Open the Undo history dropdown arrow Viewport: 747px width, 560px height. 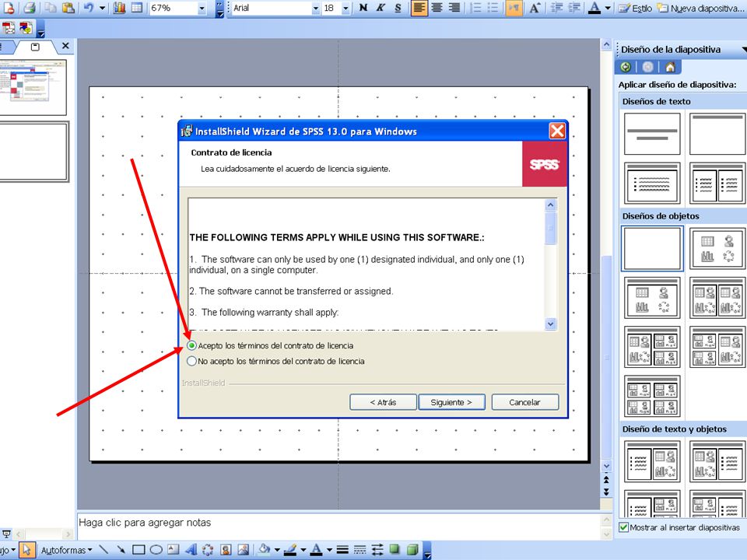102,8
